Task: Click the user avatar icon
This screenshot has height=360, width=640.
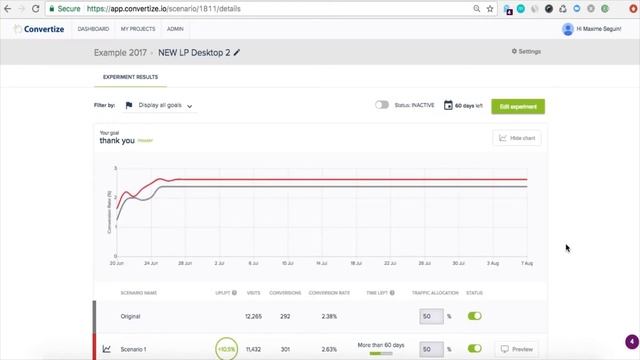Action: click(567, 29)
